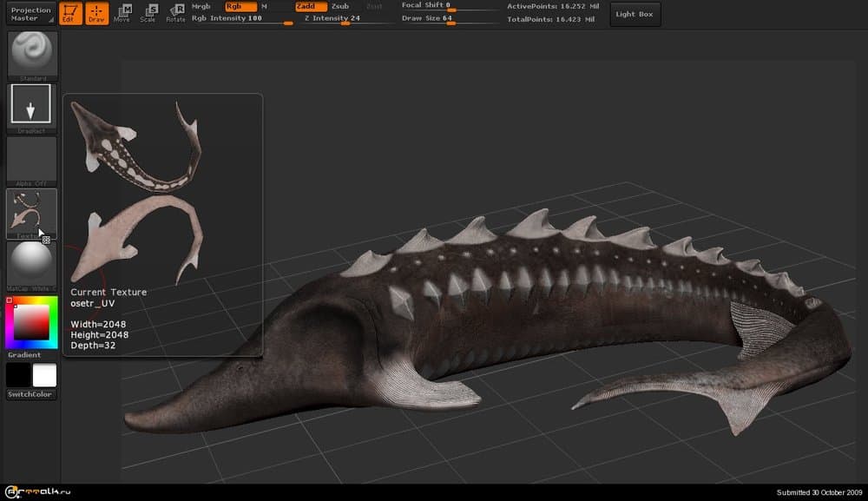Click the SwitchColor button
Viewport: 868px width, 501px height.
tap(30, 394)
